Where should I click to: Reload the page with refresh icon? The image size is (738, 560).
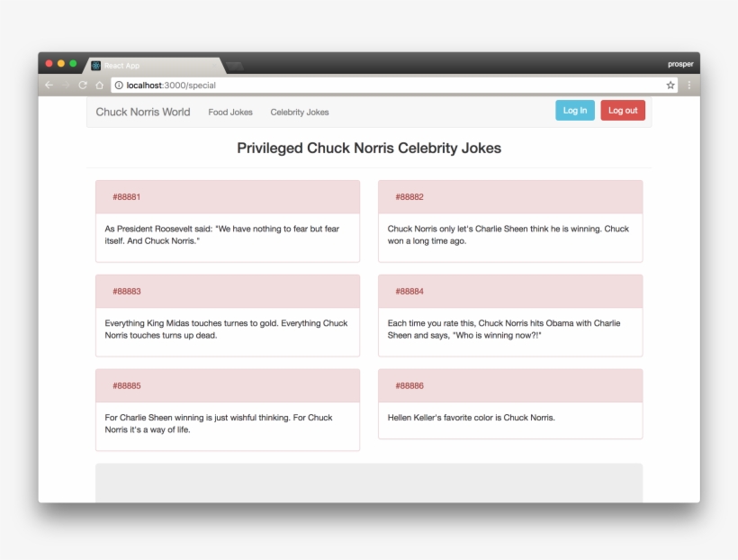(x=82, y=86)
